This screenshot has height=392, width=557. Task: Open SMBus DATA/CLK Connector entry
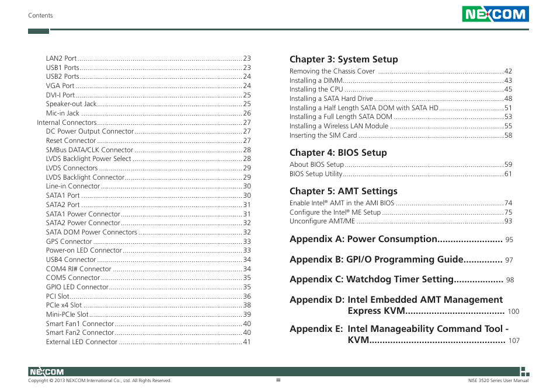pyautogui.click(x=148, y=150)
